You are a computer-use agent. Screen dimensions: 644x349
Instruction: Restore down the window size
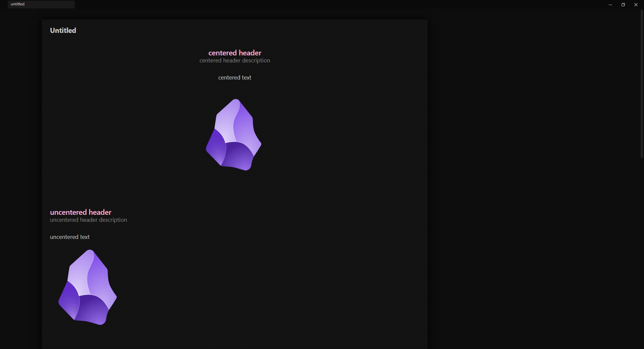point(623,5)
